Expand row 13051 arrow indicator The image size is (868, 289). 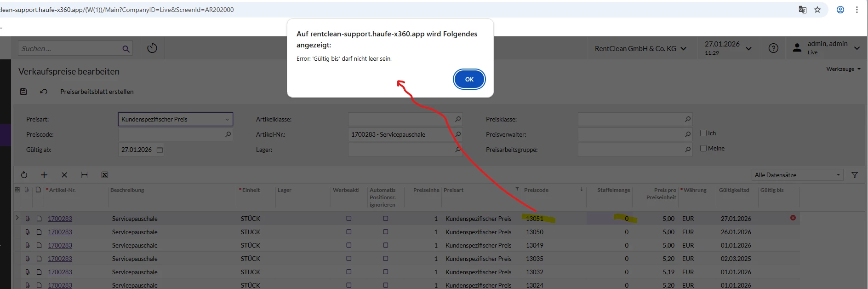[x=17, y=218]
